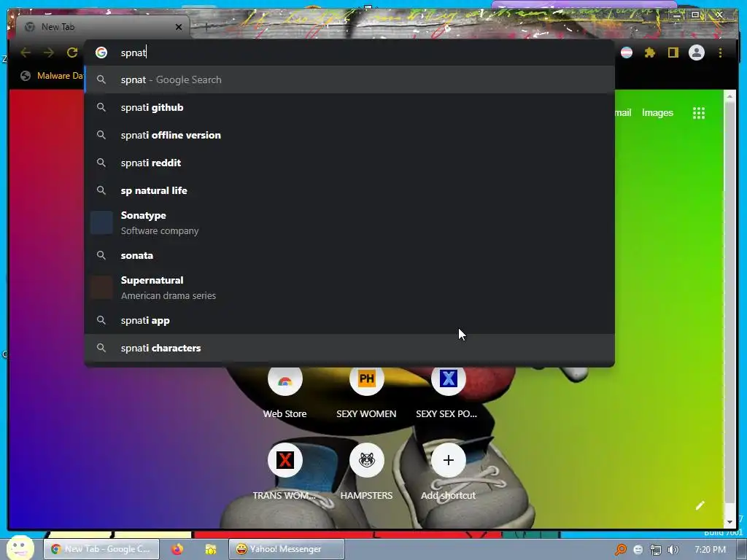The image size is (747, 560).
Task: Toggle the side panel icon
Action: coord(673,52)
